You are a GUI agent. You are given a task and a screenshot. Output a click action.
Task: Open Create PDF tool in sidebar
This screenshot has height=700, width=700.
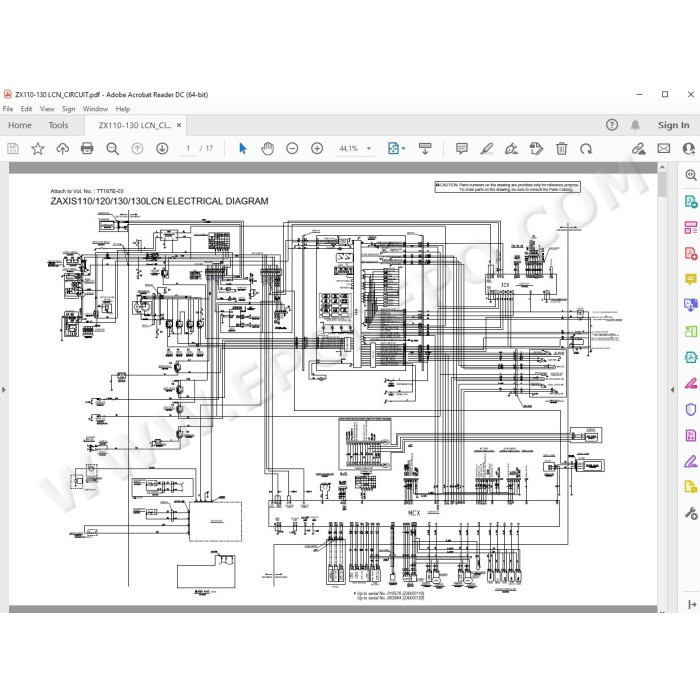(691, 254)
